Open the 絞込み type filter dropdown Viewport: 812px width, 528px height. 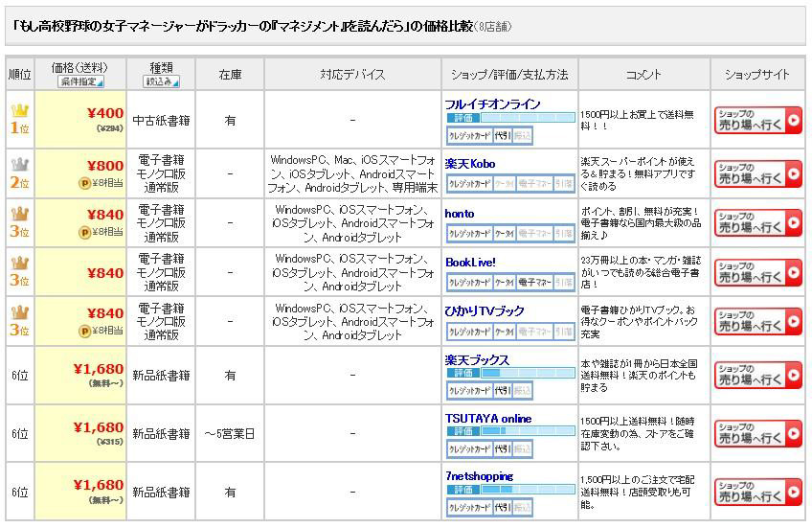click(x=161, y=81)
